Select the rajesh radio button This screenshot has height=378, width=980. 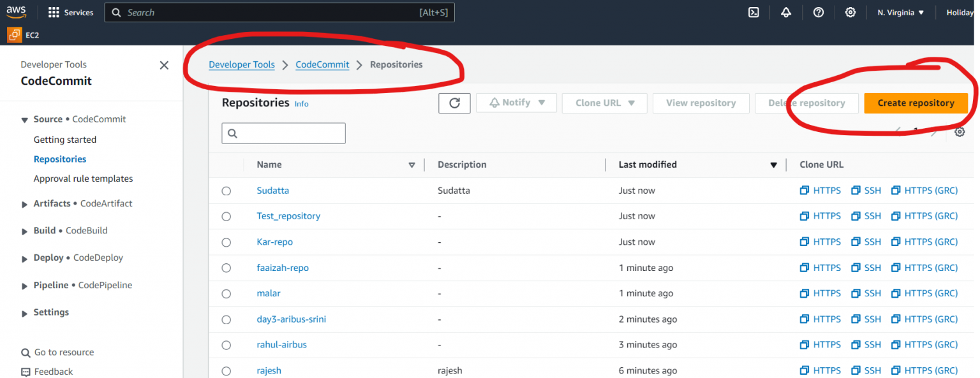click(226, 371)
